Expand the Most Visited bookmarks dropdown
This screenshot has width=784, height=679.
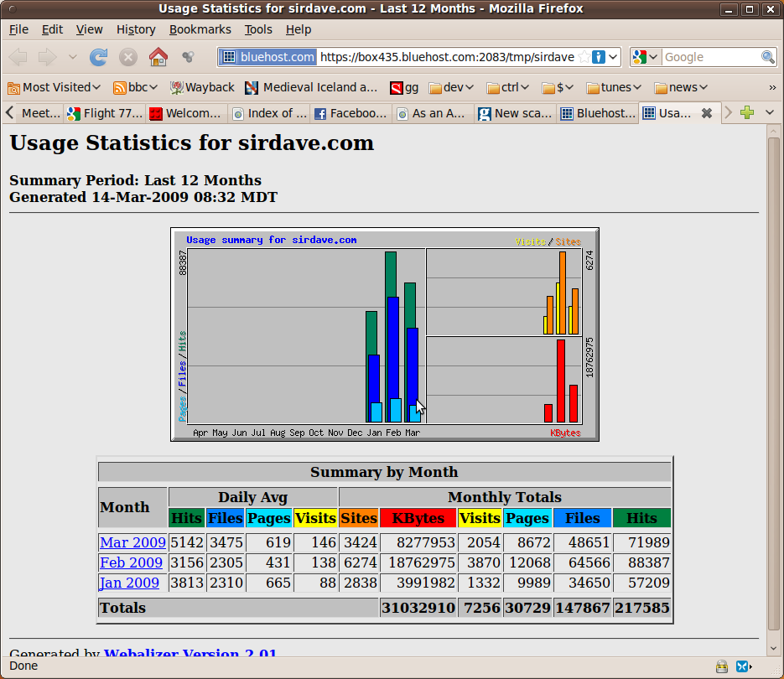[55, 87]
